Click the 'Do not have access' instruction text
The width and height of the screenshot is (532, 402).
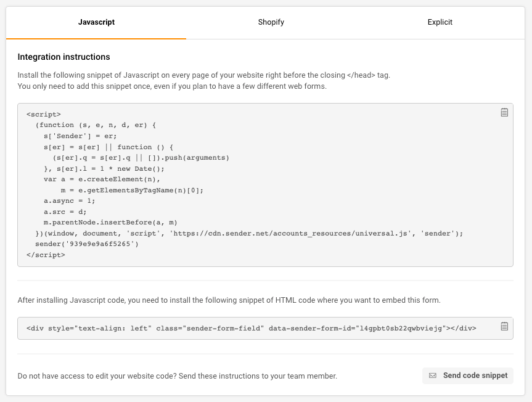(x=178, y=376)
